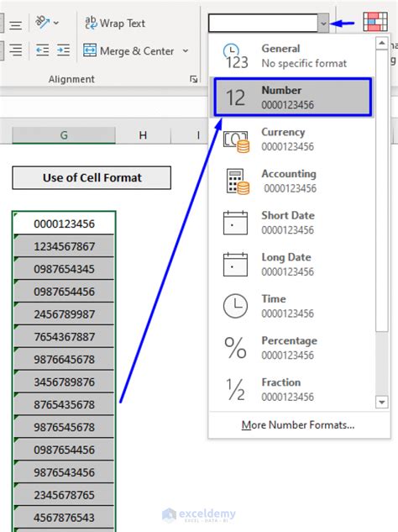
Task: Select the Number format option
Action: click(x=292, y=97)
